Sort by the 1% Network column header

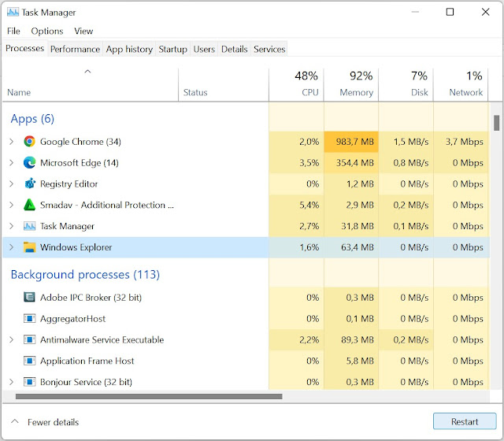[x=461, y=85]
